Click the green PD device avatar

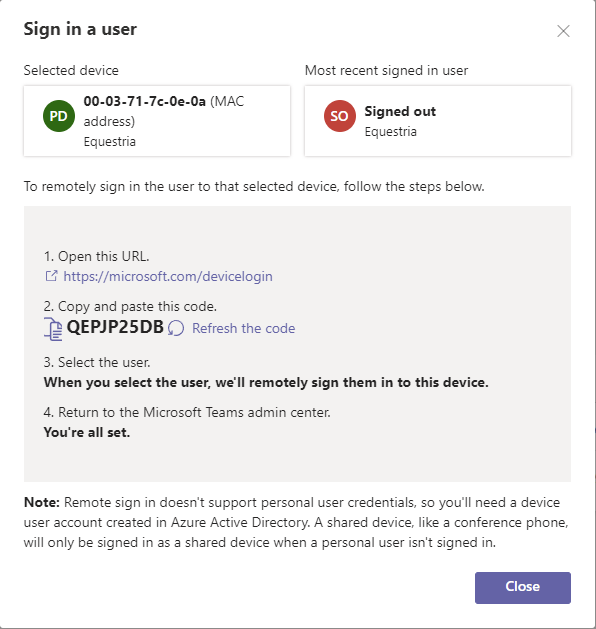[x=59, y=116]
